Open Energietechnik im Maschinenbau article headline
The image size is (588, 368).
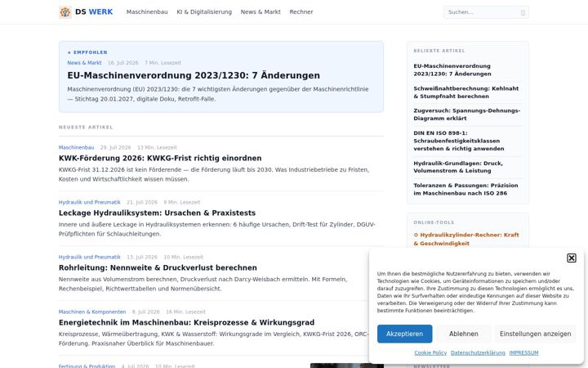click(186, 322)
